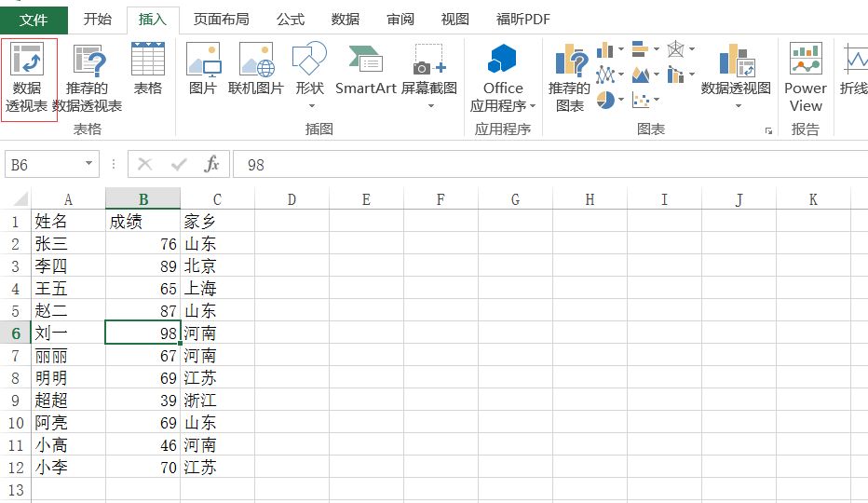The width and height of the screenshot is (868, 503).
Task: Select cell containing 赵二
Action: click(x=68, y=311)
